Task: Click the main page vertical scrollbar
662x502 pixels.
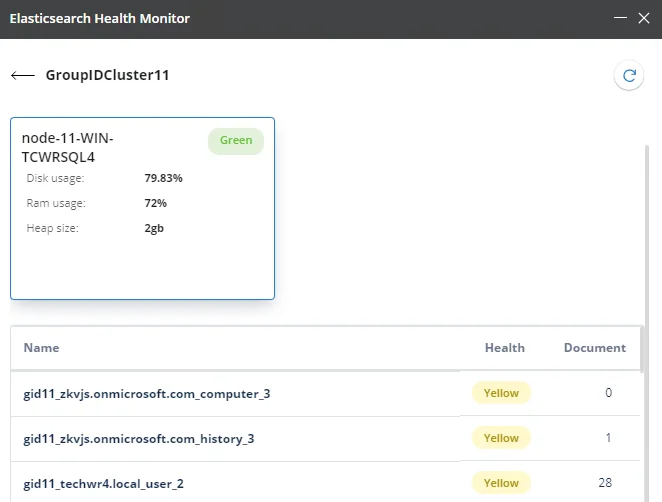Action: (647, 323)
